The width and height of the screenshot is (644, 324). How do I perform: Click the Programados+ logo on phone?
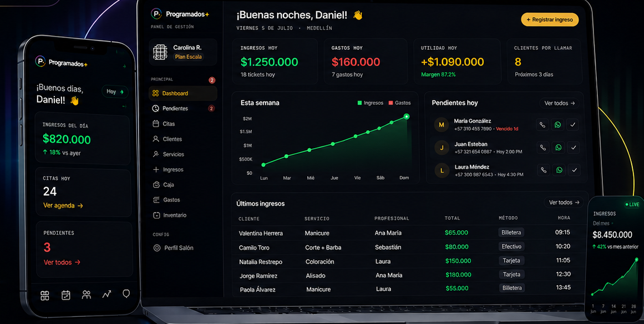[61, 63]
